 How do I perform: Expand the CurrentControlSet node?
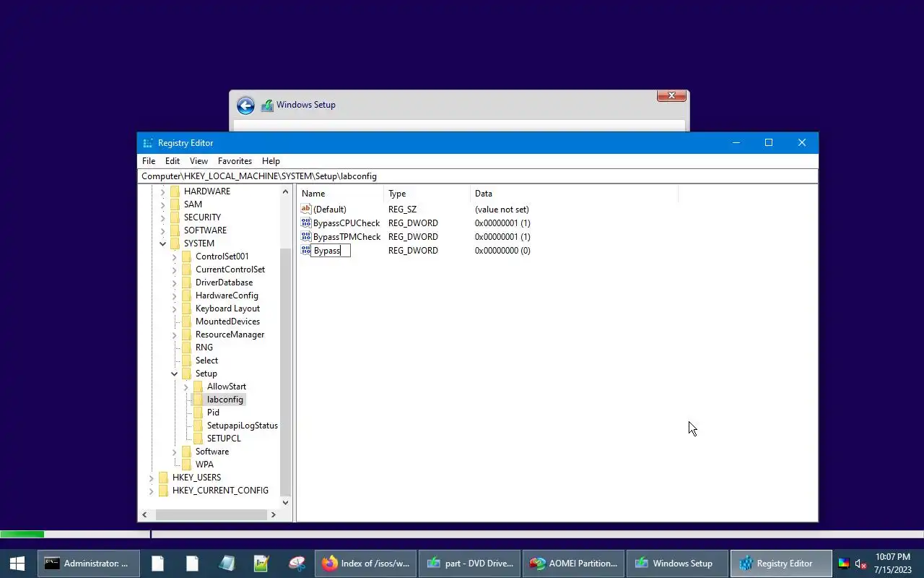click(174, 269)
